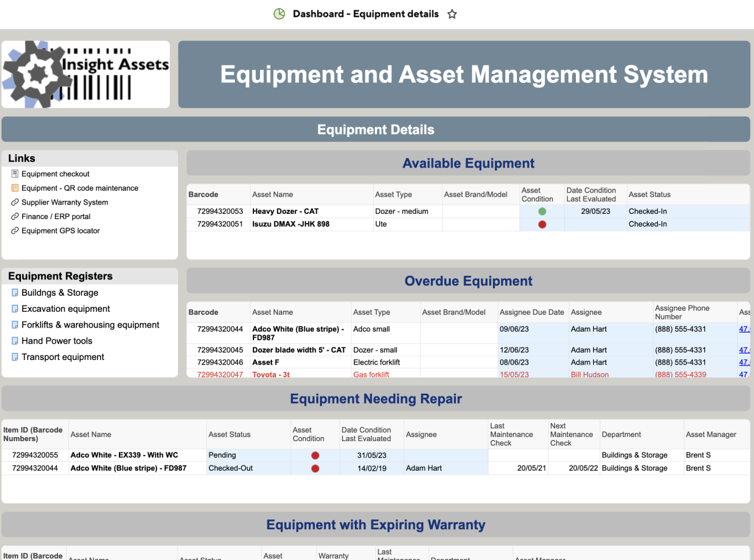
Task: Toggle the favorite star next to the dashboard title
Action: click(452, 13)
